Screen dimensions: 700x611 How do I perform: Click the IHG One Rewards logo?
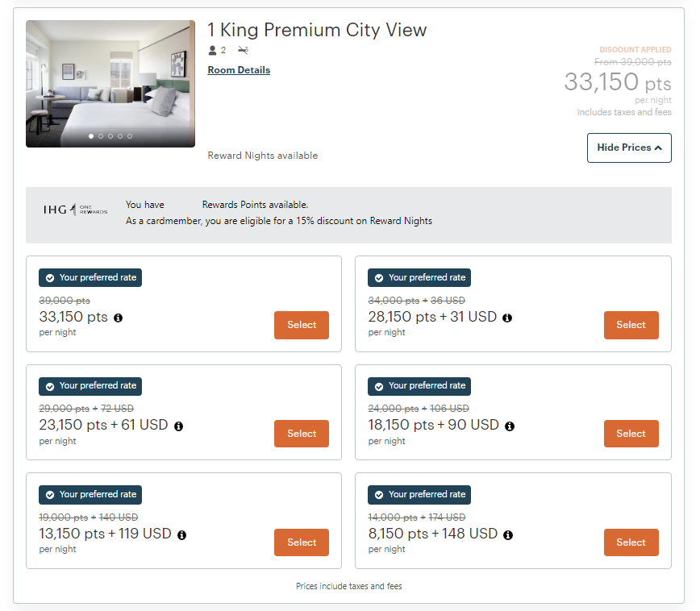click(x=74, y=211)
